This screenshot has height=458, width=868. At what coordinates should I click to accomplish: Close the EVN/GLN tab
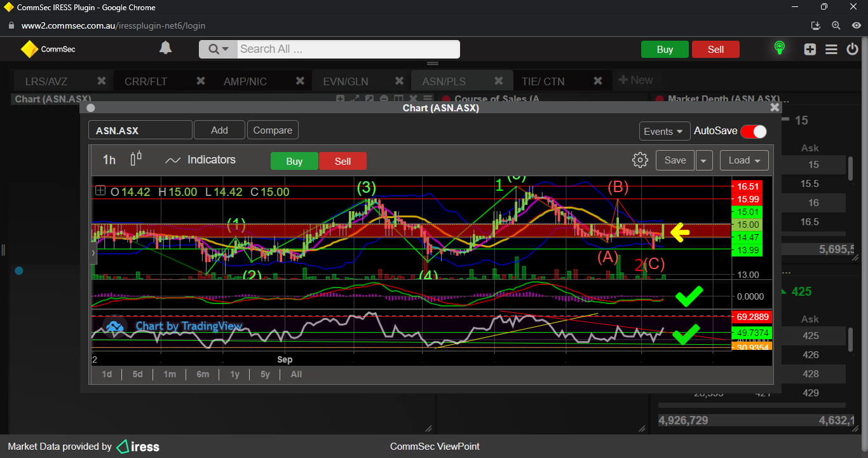[399, 81]
